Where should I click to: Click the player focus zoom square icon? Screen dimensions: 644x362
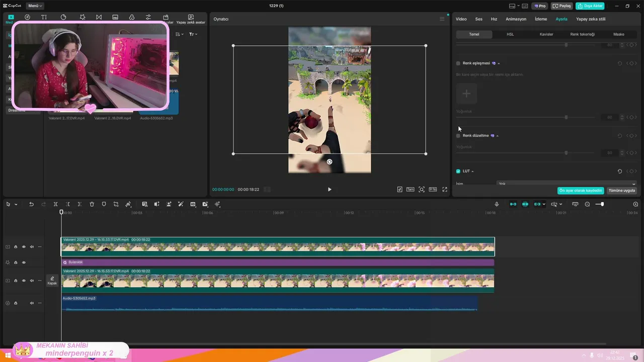click(422, 190)
